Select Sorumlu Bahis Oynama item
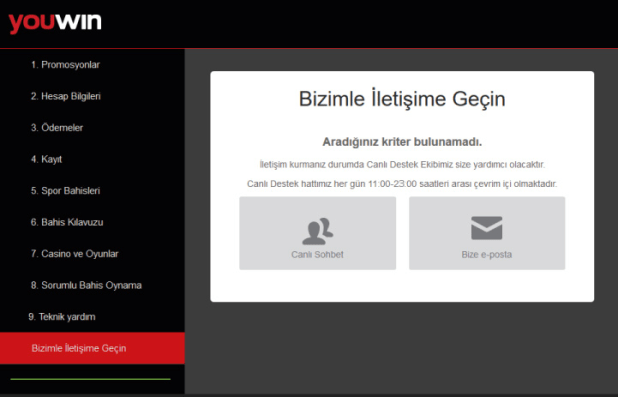The height and width of the screenshot is (397, 618). [86, 285]
